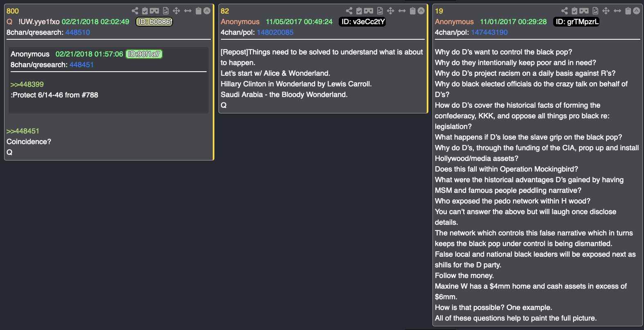Viewport: 644px width, 330px height.
Task: Click 'Saudi Arabia - the Bloody Wonderland.' line
Action: coord(284,95)
